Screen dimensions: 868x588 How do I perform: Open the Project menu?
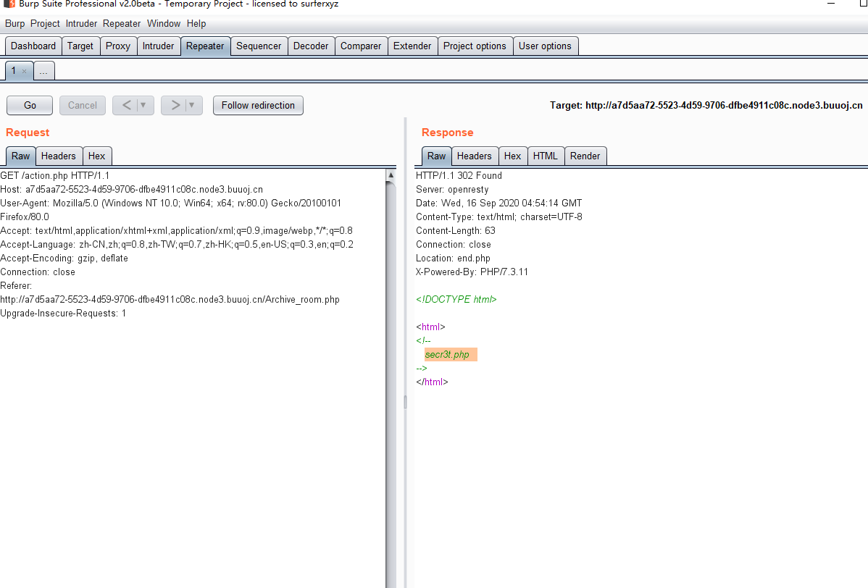pyautogui.click(x=45, y=24)
